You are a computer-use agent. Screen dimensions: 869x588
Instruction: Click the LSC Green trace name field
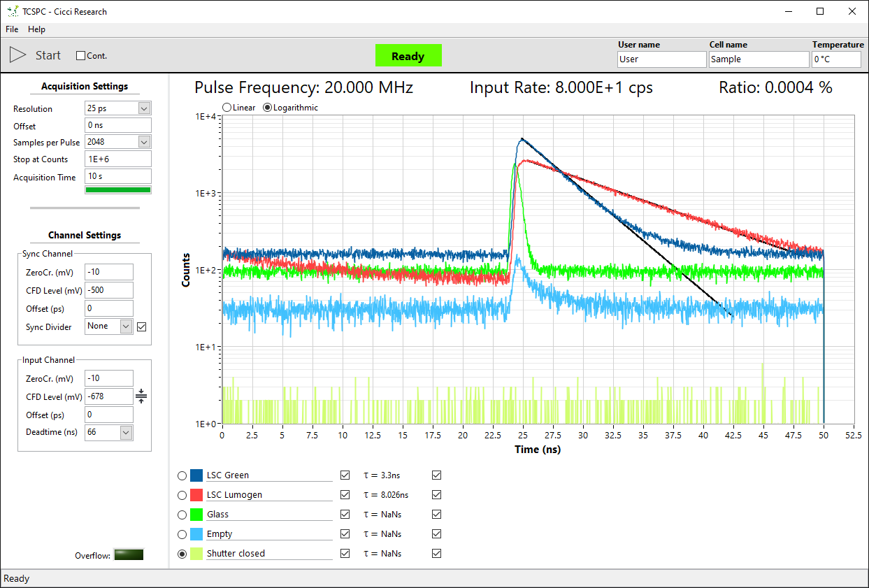[269, 475]
